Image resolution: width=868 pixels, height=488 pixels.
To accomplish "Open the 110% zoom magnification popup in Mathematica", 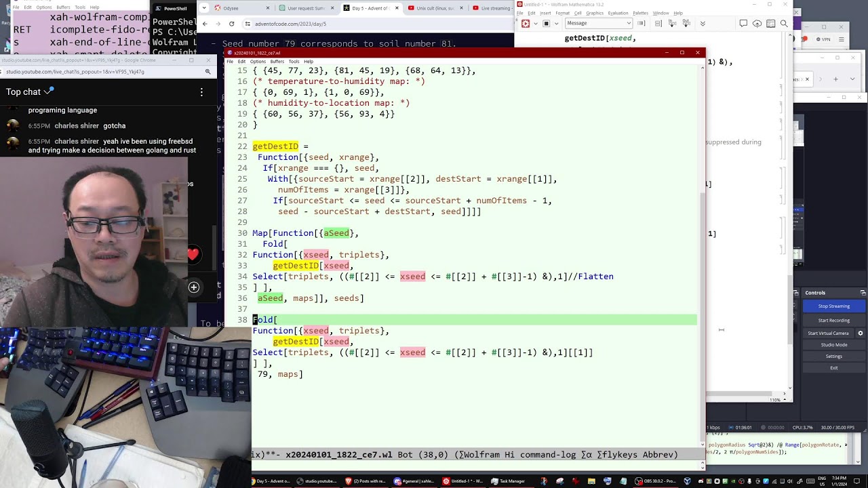I will (778, 400).
